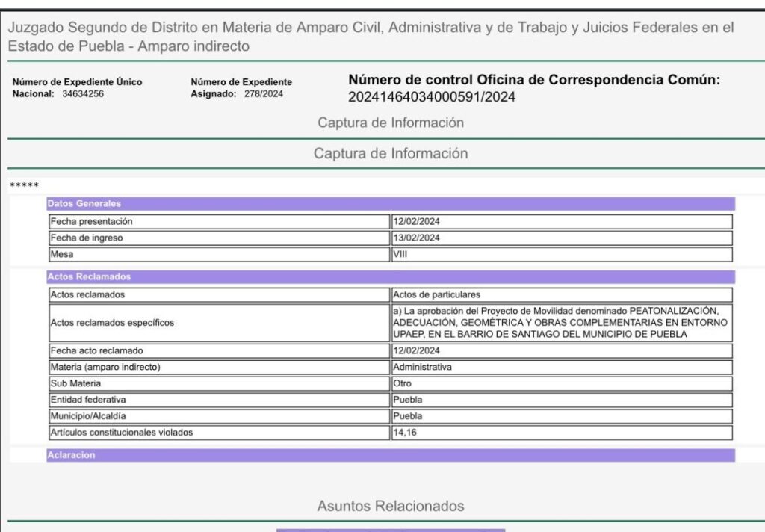The width and height of the screenshot is (765, 532).
Task: Expand the Actos Reclamados section header
Action: coord(390,276)
